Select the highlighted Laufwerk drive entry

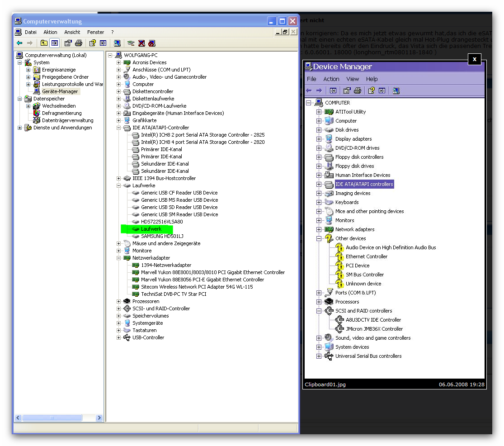[151, 229]
